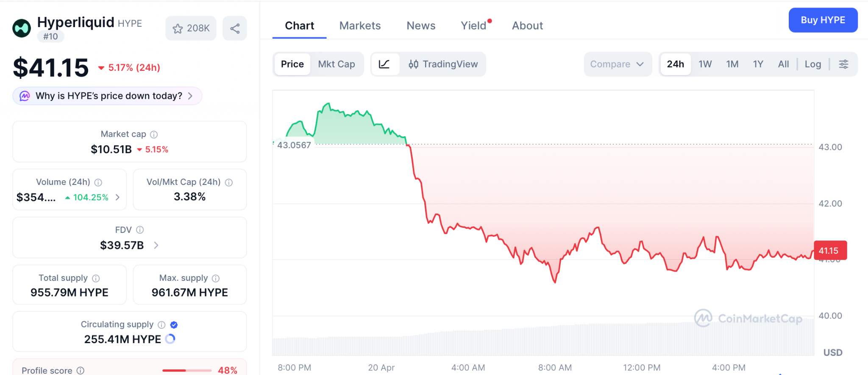The height and width of the screenshot is (375, 868).
Task: Expand the Volume (24h) details chevron
Action: pyautogui.click(x=117, y=197)
